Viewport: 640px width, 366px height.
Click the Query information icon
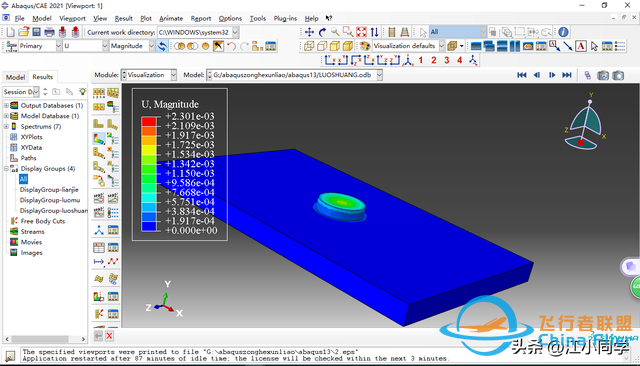tap(563, 32)
